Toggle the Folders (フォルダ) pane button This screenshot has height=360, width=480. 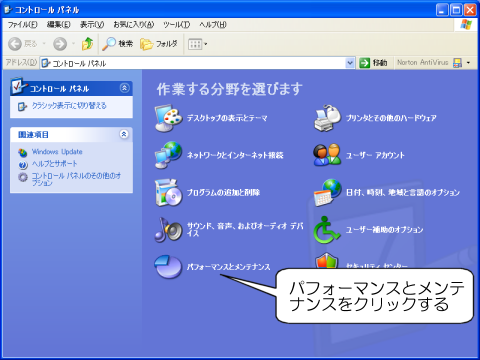pyautogui.click(x=159, y=44)
